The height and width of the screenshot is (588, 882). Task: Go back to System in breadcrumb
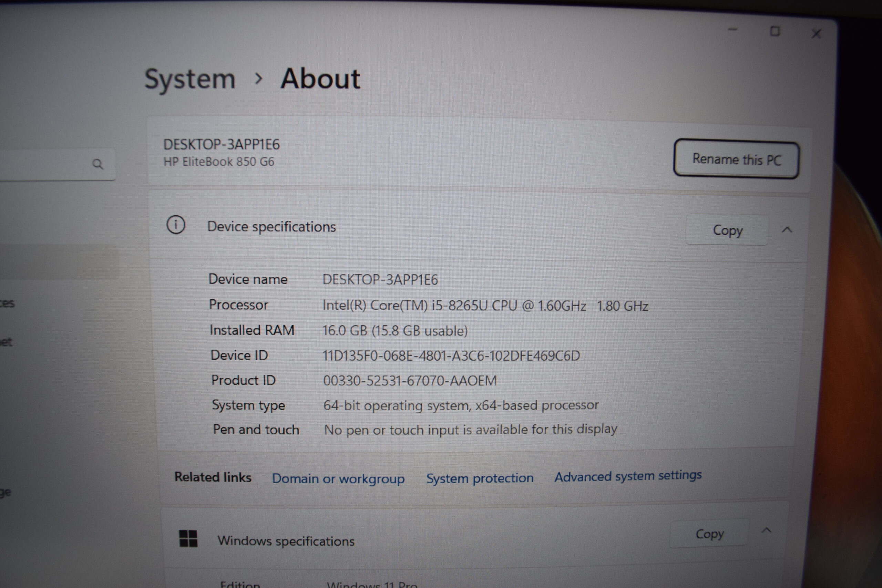coord(190,79)
